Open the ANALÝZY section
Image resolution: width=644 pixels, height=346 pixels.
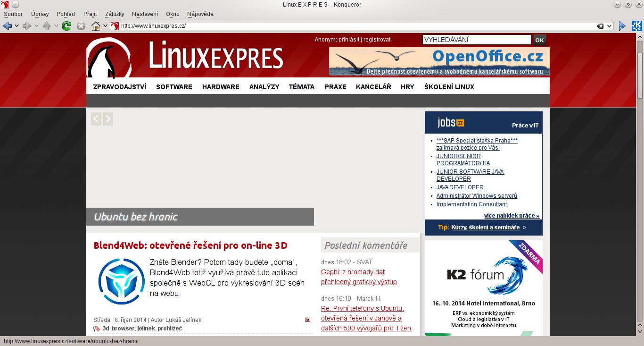264,87
